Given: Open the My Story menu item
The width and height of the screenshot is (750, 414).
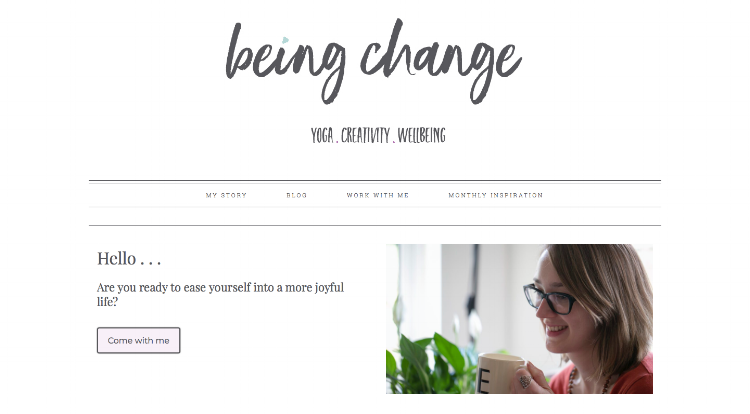Looking at the screenshot, I should pos(226,195).
